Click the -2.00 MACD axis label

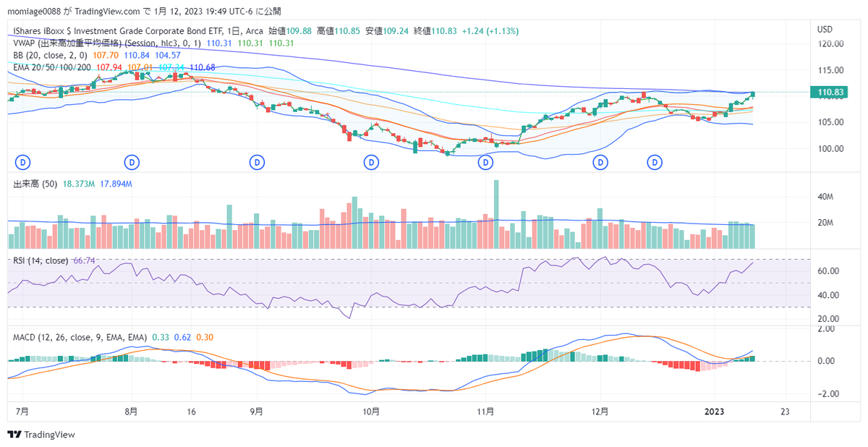[x=827, y=394]
